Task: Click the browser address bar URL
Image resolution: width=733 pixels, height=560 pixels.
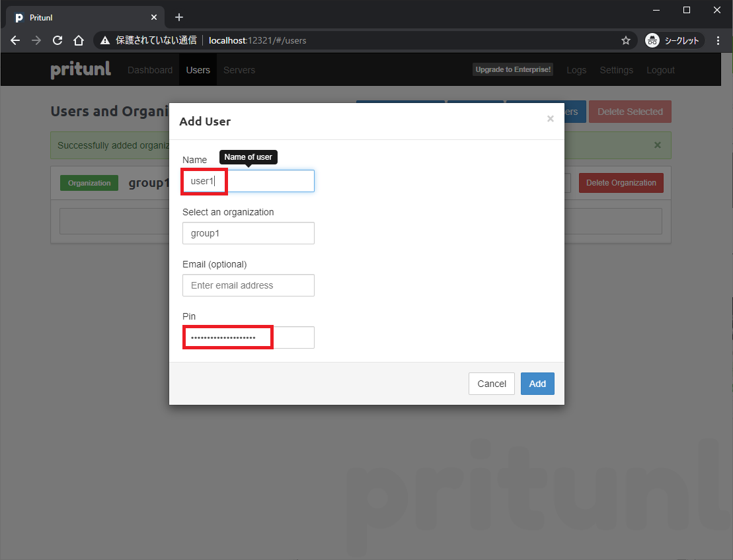Action: (x=258, y=41)
